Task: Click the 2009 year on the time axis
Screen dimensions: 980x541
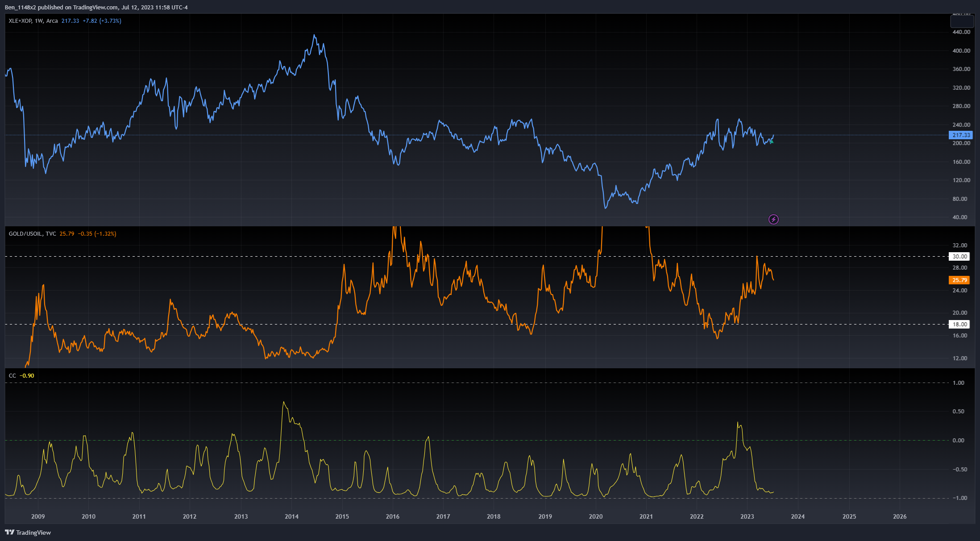Action: pos(38,517)
